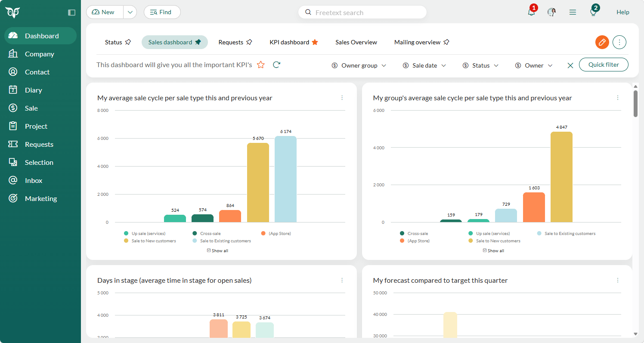Image resolution: width=644 pixels, height=343 pixels.
Task: Unpin the Sales dashboard tab pin icon
Action: pos(198,42)
